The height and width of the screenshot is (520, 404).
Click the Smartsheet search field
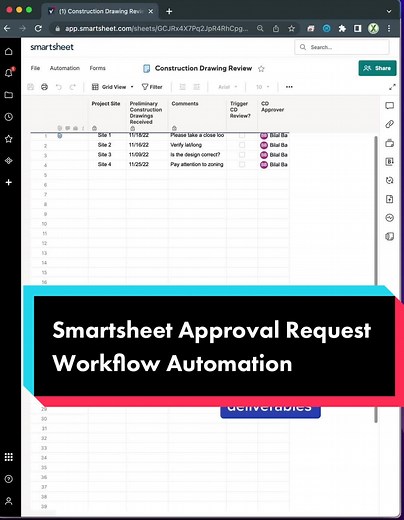[x=342, y=47]
